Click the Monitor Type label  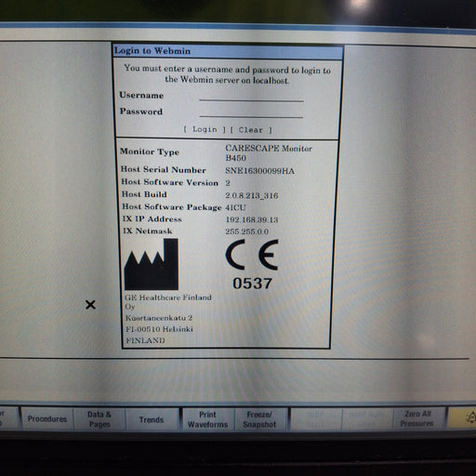click(150, 152)
